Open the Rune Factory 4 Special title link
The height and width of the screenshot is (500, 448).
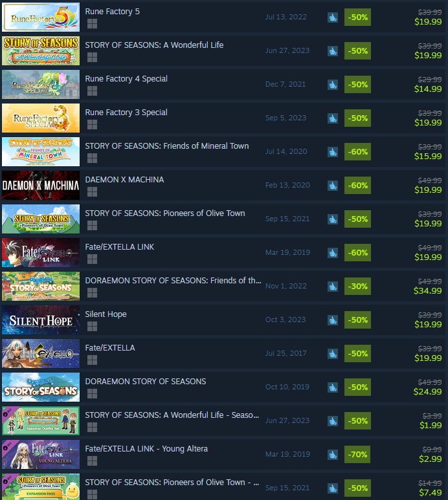pos(126,79)
